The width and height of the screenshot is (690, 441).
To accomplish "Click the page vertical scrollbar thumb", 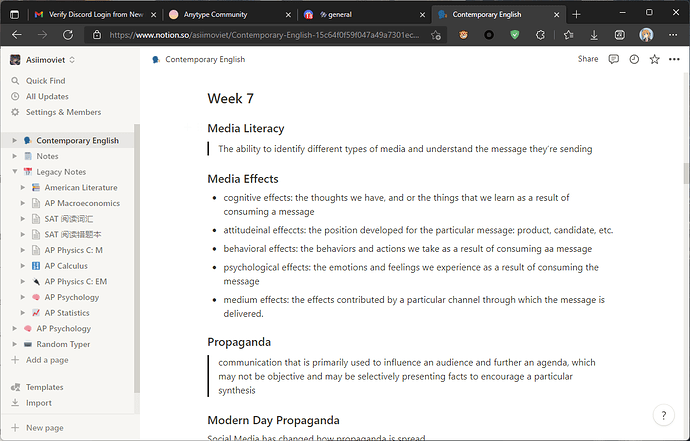I will pos(686,173).
